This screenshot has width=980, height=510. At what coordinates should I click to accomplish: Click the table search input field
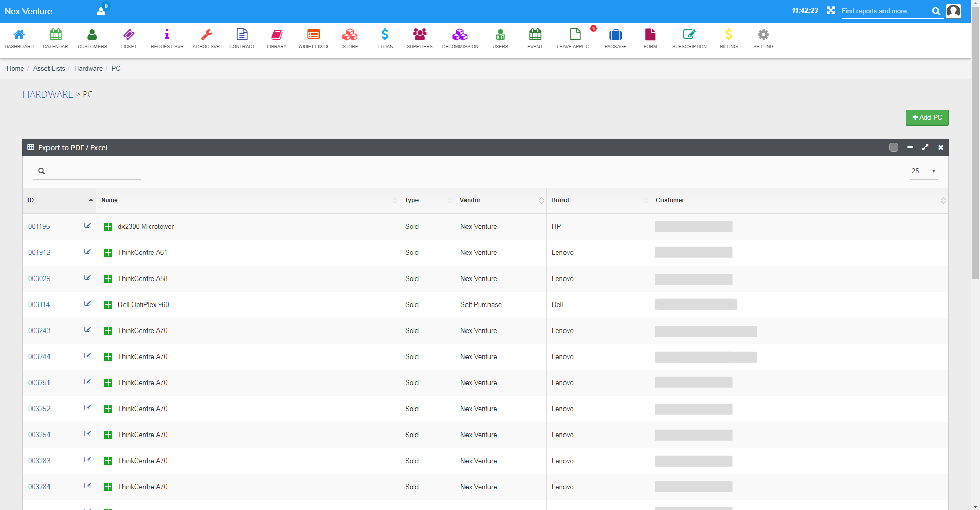92,171
